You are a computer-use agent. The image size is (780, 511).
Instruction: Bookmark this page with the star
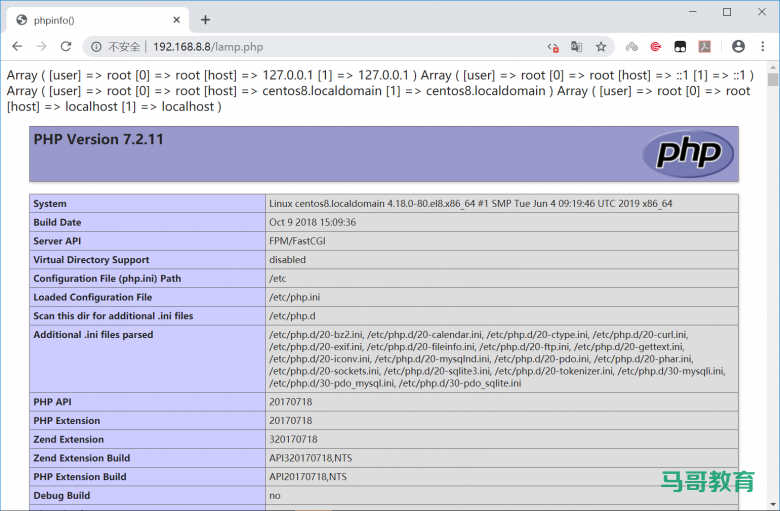tap(601, 46)
